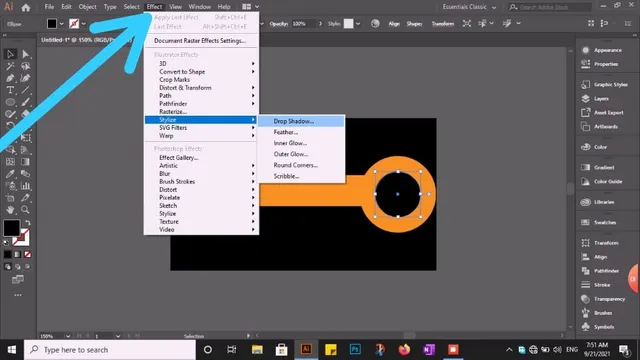
Task: Choose Scribble effect
Action: (x=302, y=176)
